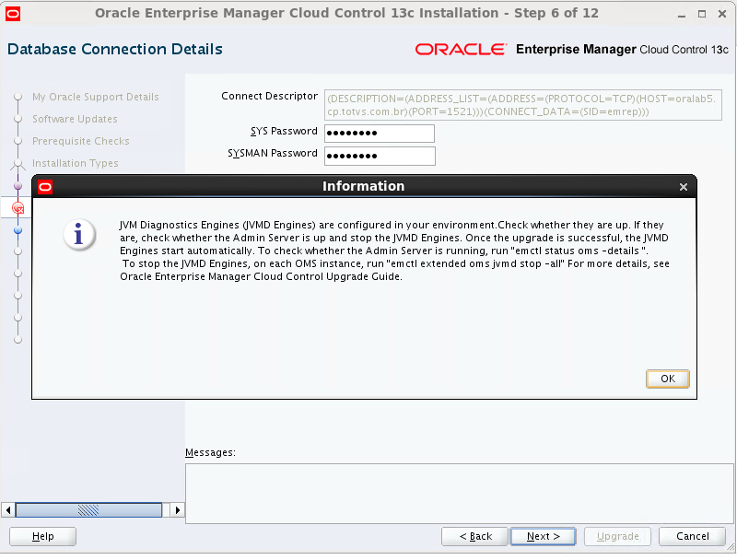
Task: Click the Messages text area
Action: pos(459,494)
